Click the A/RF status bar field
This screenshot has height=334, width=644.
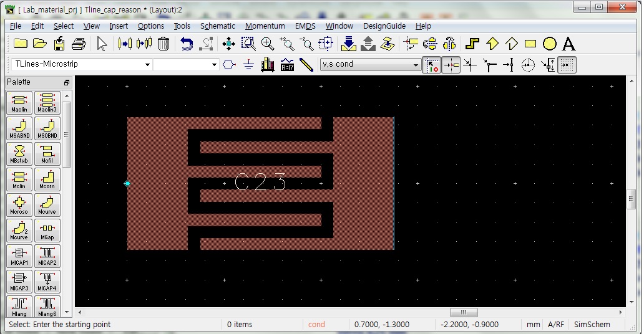(x=555, y=325)
